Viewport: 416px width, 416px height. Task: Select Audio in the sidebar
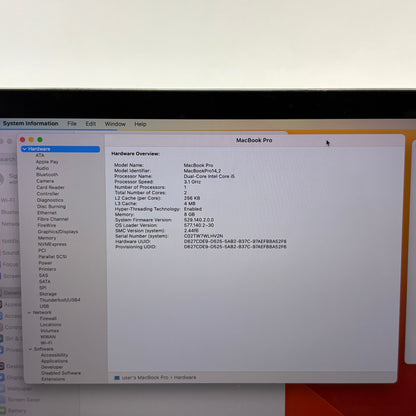tap(43, 168)
